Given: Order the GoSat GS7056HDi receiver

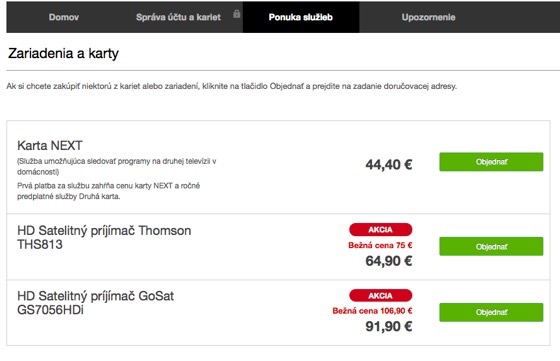Looking at the screenshot, I should pos(491,312).
